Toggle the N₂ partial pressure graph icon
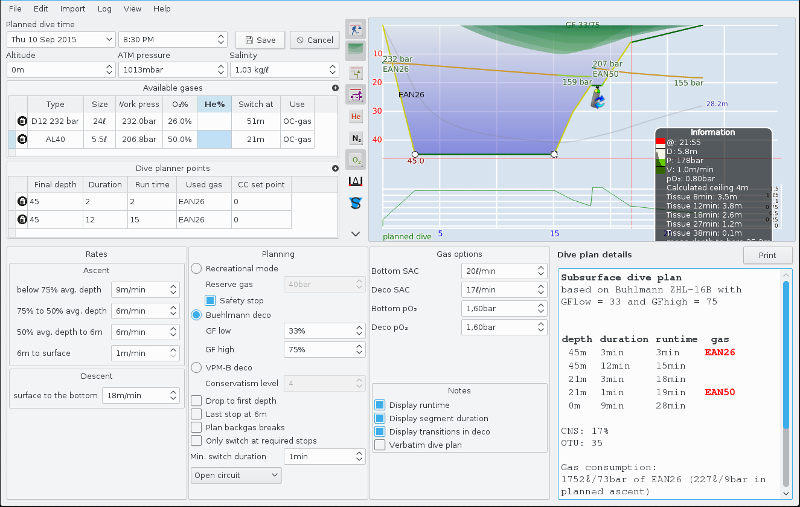Image resolution: width=800 pixels, height=507 pixels. pos(355,138)
